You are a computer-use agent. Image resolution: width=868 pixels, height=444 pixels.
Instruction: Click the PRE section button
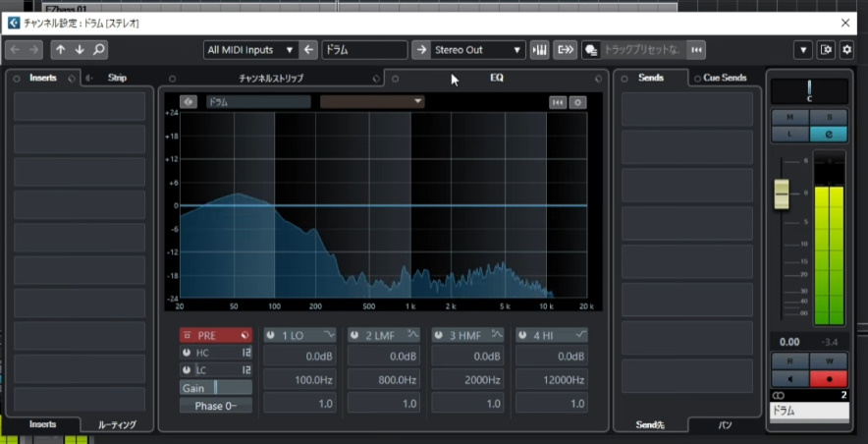click(215, 335)
